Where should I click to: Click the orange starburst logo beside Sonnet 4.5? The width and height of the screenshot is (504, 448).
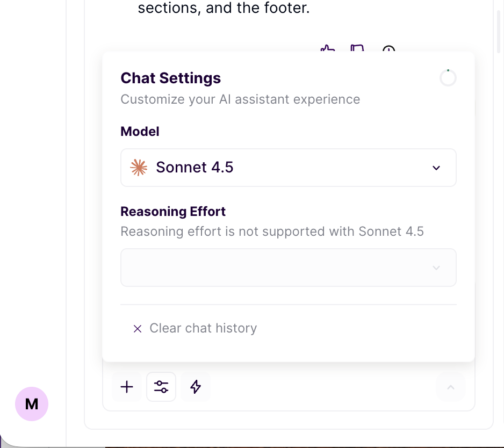pyautogui.click(x=139, y=168)
